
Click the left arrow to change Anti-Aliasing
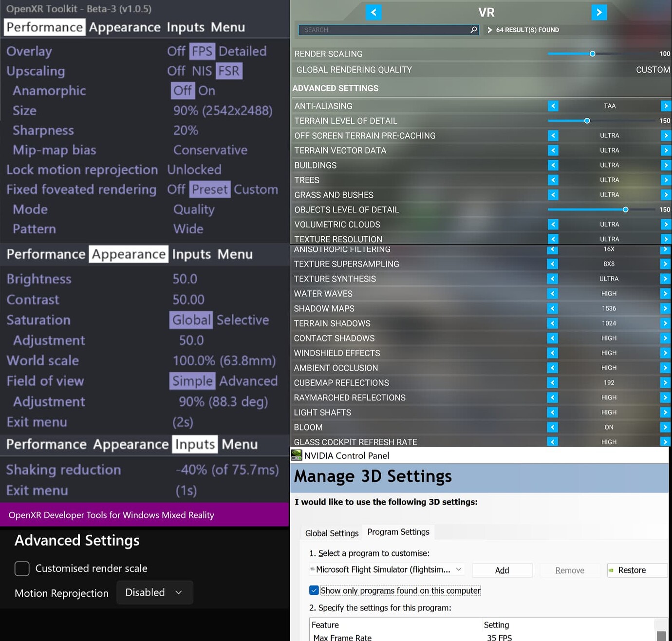(553, 106)
